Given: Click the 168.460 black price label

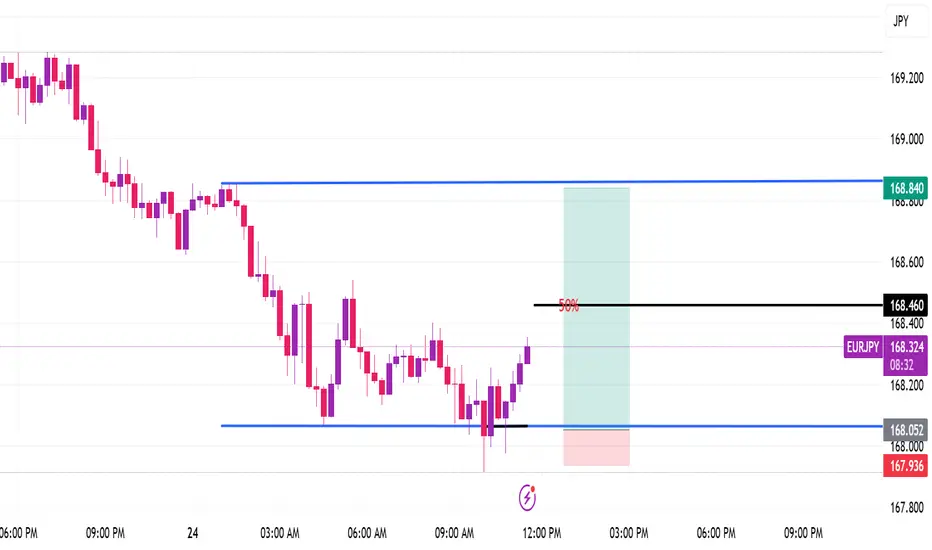Looking at the screenshot, I should (906, 306).
